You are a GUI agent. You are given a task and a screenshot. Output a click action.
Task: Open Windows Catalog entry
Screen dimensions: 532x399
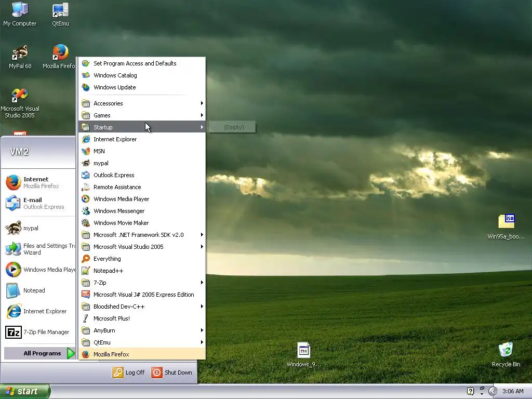click(142, 75)
